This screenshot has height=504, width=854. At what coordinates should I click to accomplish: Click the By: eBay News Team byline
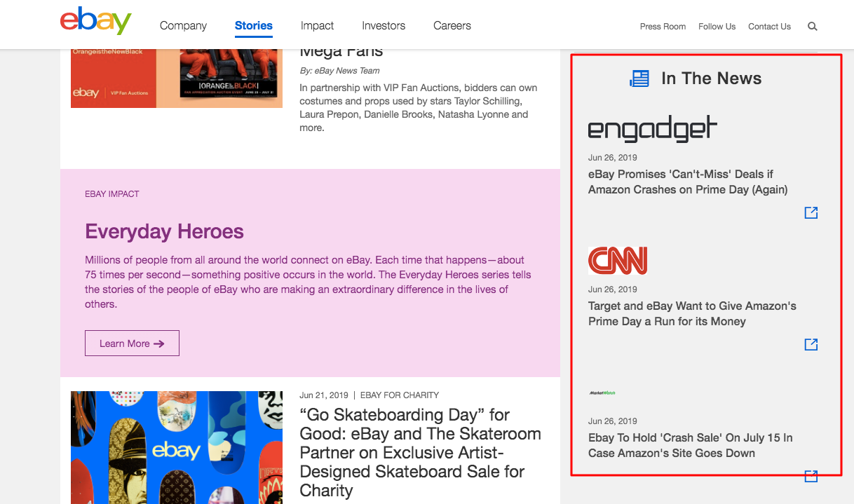tap(339, 71)
